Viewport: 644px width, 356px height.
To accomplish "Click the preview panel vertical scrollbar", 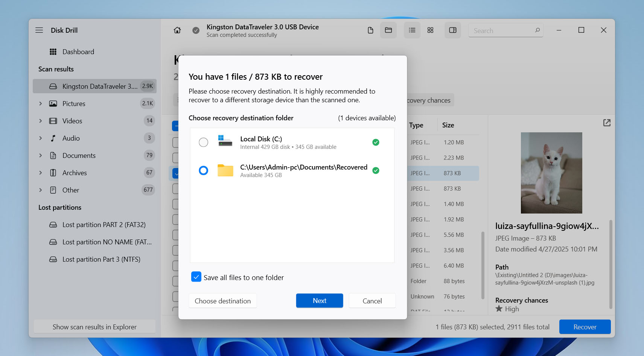I will point(611,265).
